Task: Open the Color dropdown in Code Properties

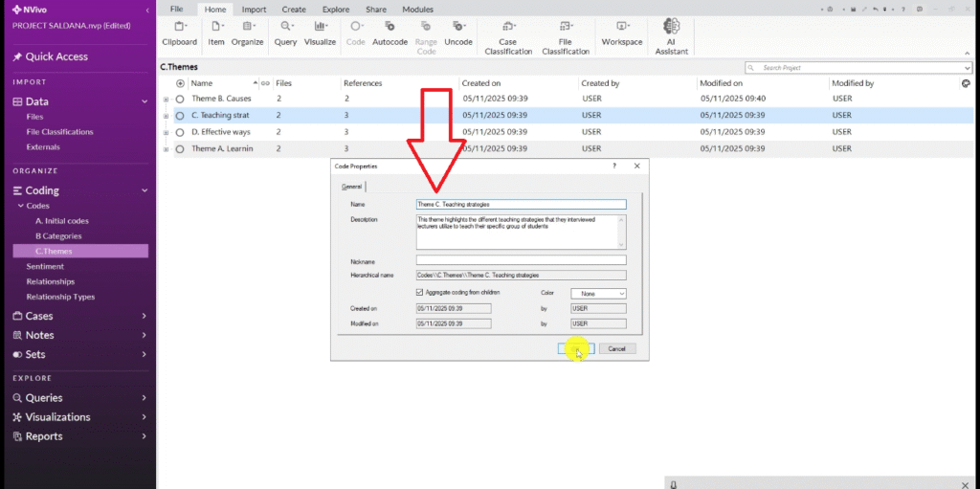Action: click(x=598, y=293)
